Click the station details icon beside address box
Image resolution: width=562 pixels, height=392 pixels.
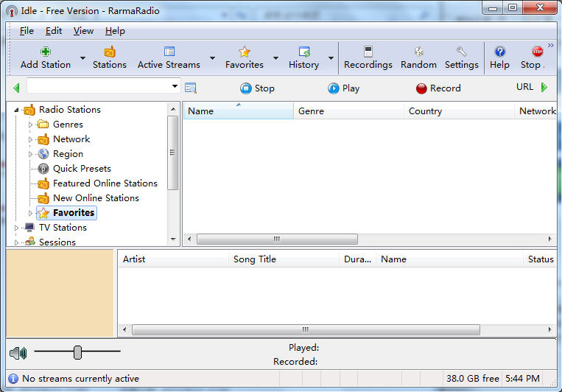click(190, 88)
